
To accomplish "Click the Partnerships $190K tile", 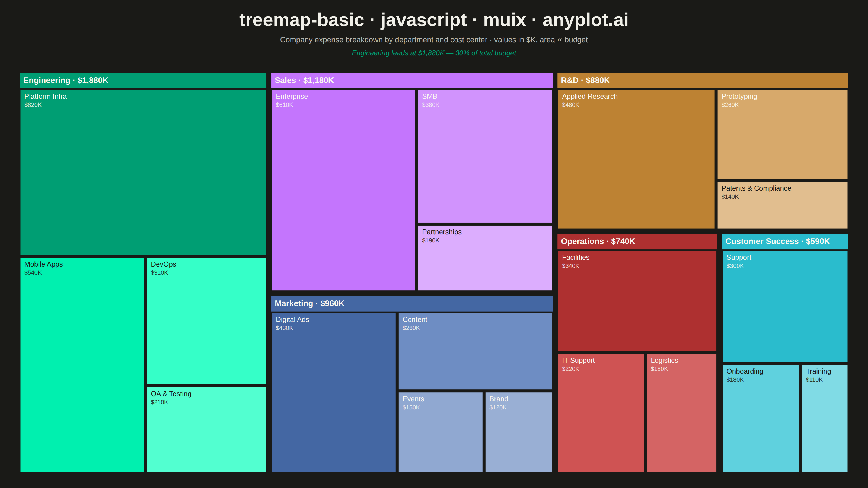I will pos(485,258).
